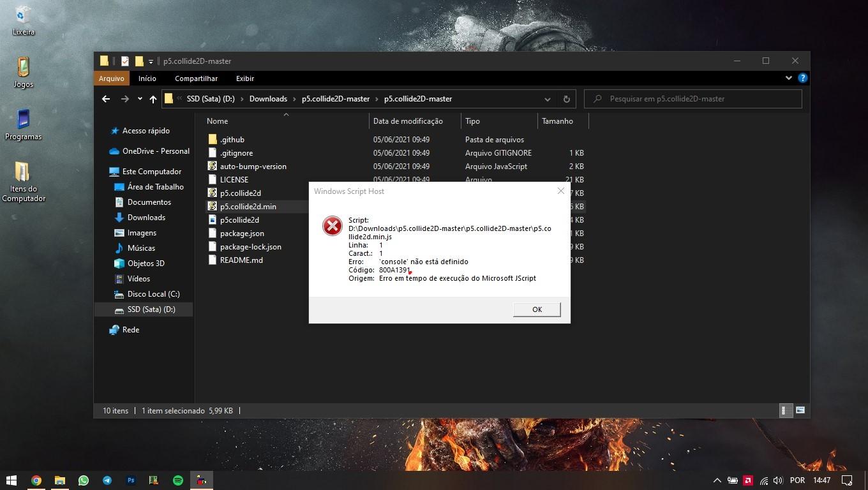Click OK in the Windows Script Host dialog
Image resolution: width=868 pixels, height=490 pixels.
pos(537,309)
